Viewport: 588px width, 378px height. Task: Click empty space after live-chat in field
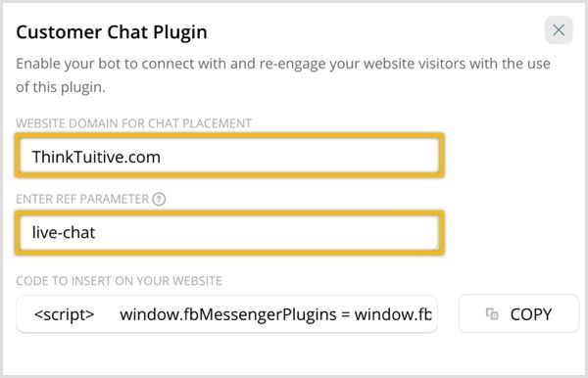tap(267, 233)
